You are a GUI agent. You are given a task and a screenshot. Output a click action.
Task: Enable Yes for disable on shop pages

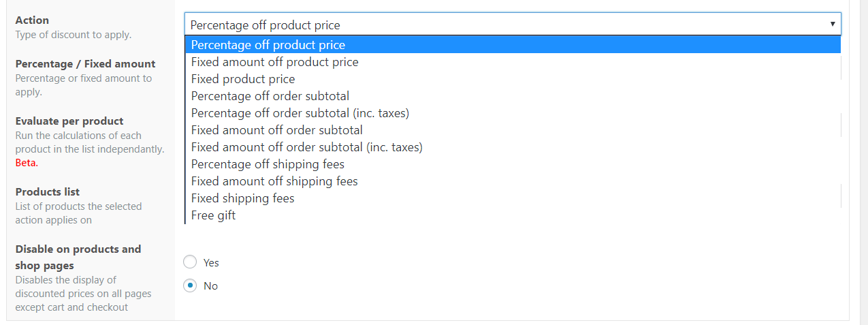click(191, 262)
